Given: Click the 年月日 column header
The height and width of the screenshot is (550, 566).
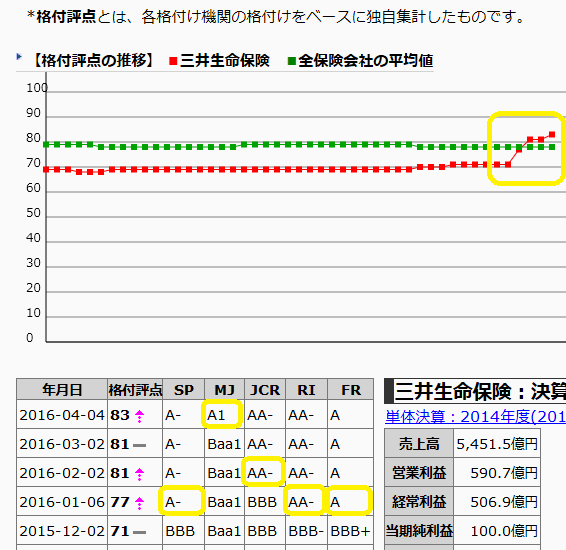Looking at the screenshot, I should 62,389.
